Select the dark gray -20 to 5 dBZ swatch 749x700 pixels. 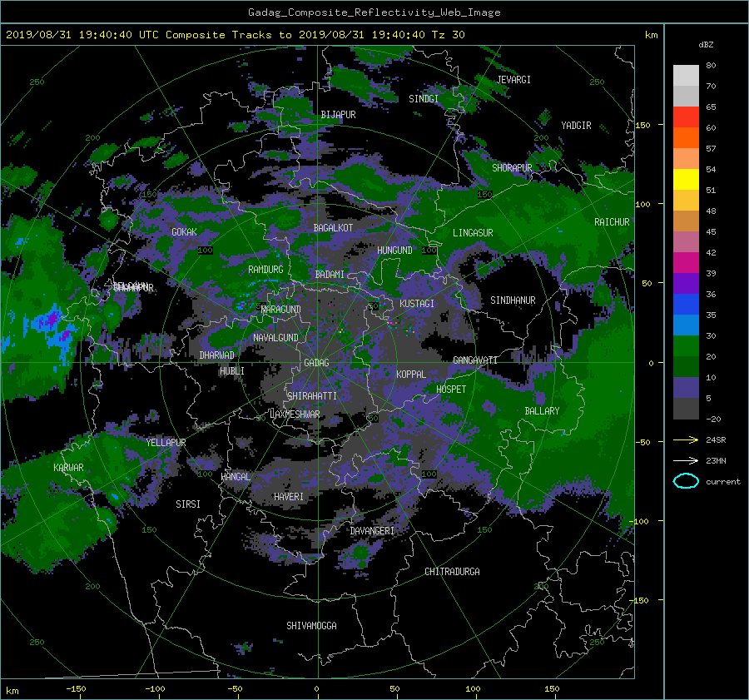686,408
